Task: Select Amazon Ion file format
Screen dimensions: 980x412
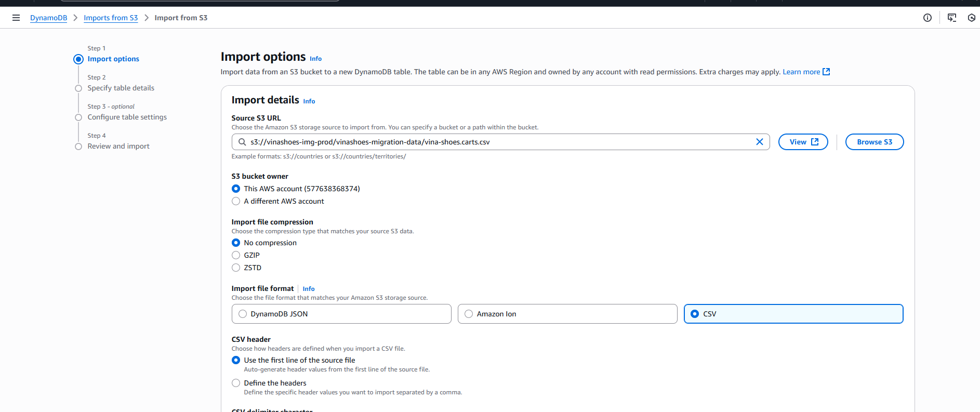Action: pyautogui.click(x=469, y=314)
